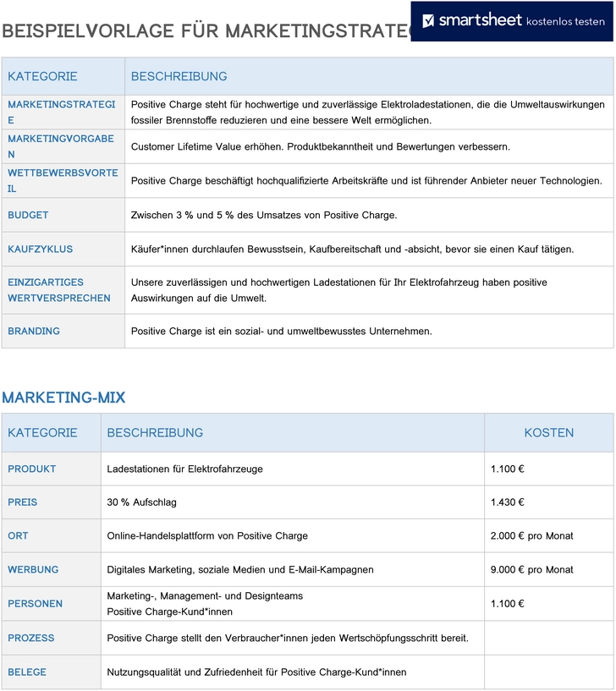
Task: Select the MARKETING-MIX section heading
Action: pyautogui.click(x=63, y=397)
